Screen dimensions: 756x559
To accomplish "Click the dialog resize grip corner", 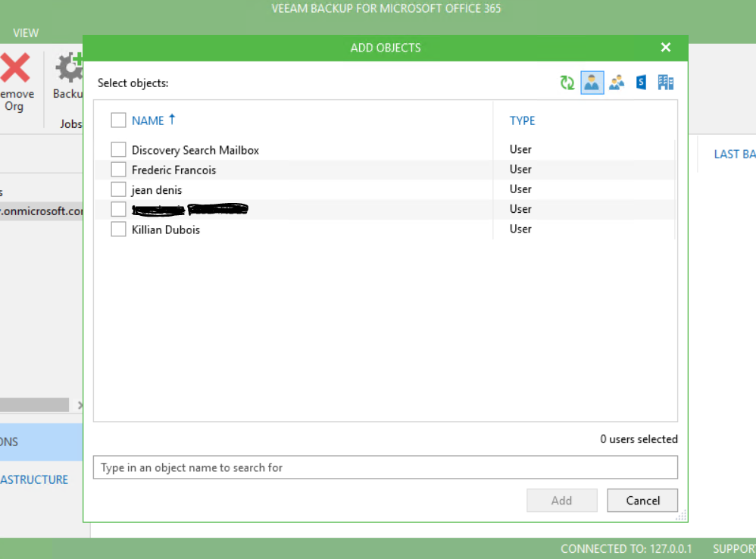I will click(681, 516).
